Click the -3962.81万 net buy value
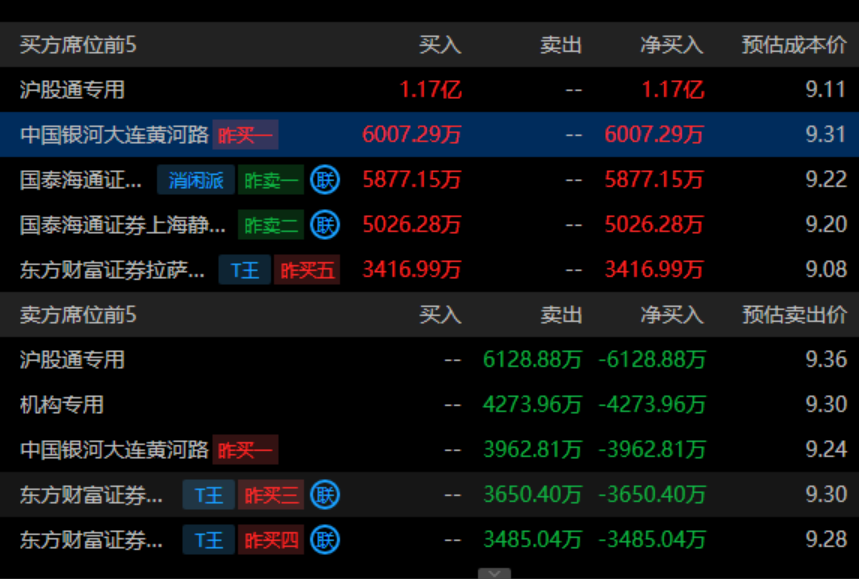This screenshot has width=859, height=579. (652, 450)
